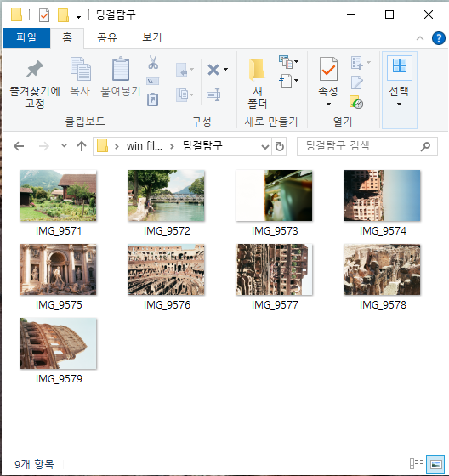Viewport: 449px width, 476px height.
Task: Click the Cut scissors icon
Action: tap(153, 62)
